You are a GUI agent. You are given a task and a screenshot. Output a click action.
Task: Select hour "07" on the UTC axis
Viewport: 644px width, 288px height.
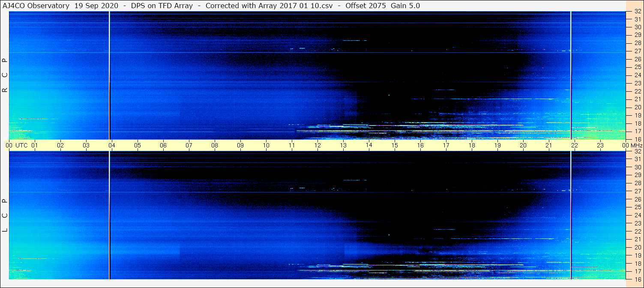click(189, 145)
